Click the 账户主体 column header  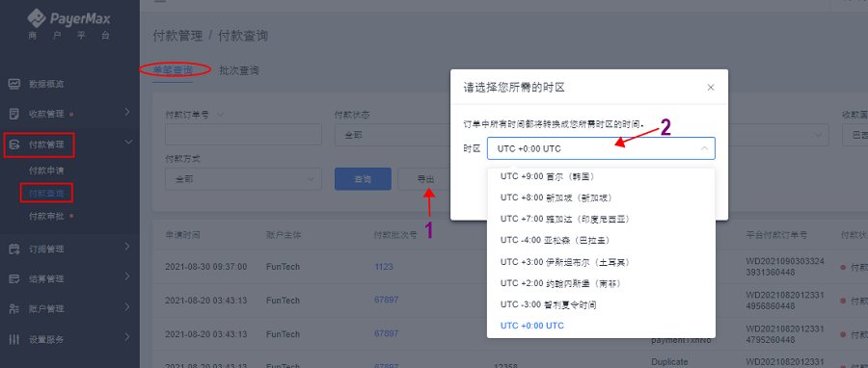click(x=284, y=235)
